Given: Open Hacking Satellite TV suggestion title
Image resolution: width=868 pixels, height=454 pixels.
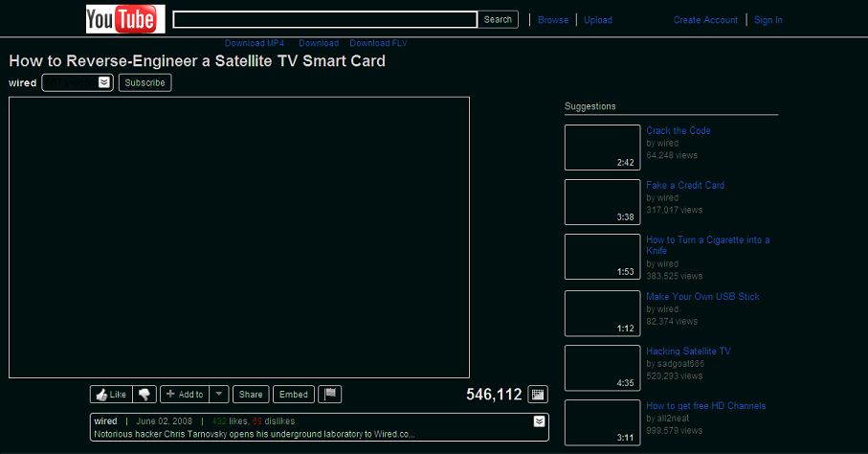Looking at the screenshot, I should click(x=688, y=351).
